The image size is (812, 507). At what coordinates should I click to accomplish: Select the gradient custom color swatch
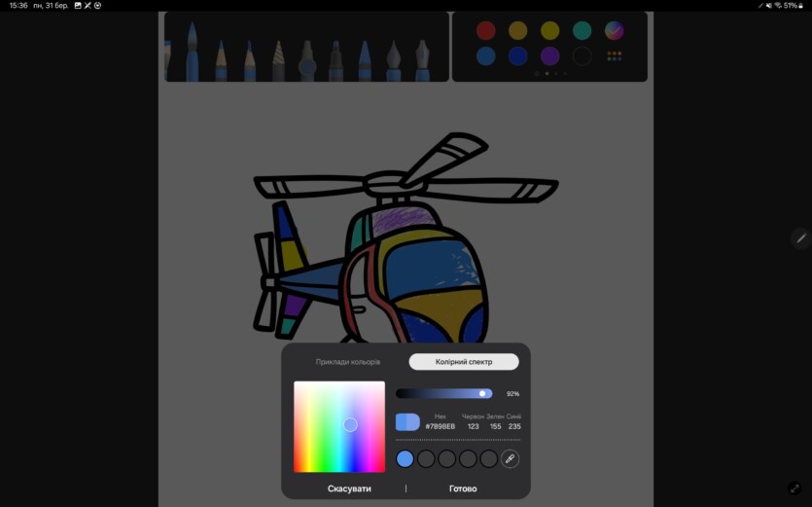614,30
